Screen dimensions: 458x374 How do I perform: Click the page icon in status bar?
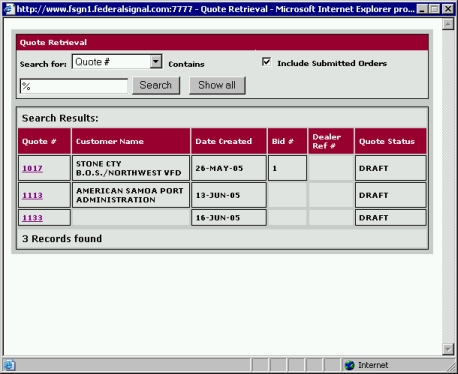9,365
